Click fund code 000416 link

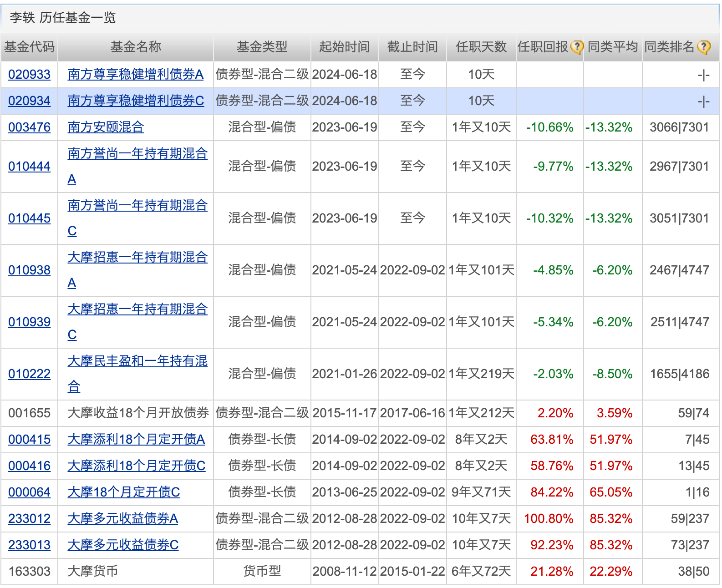[x=29, y=466]
